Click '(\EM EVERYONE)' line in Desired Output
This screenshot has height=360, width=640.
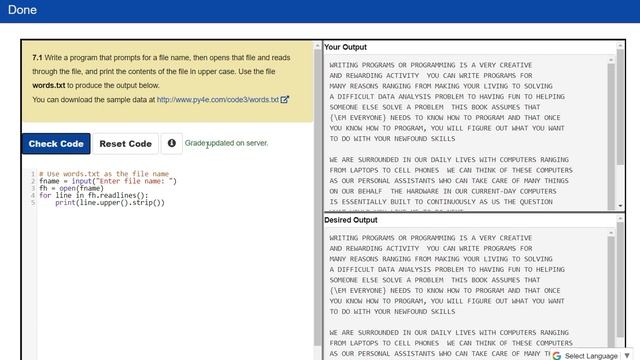point(445,291)
